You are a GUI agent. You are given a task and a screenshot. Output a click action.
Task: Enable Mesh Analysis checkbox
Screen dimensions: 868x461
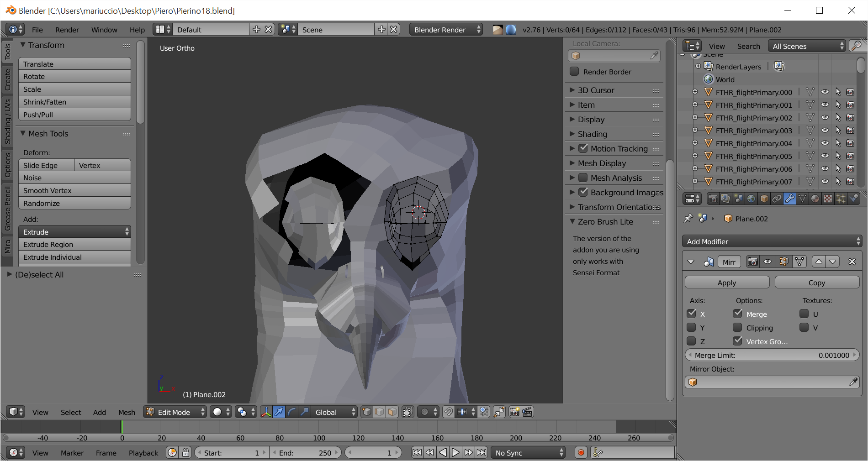[583, 178]
